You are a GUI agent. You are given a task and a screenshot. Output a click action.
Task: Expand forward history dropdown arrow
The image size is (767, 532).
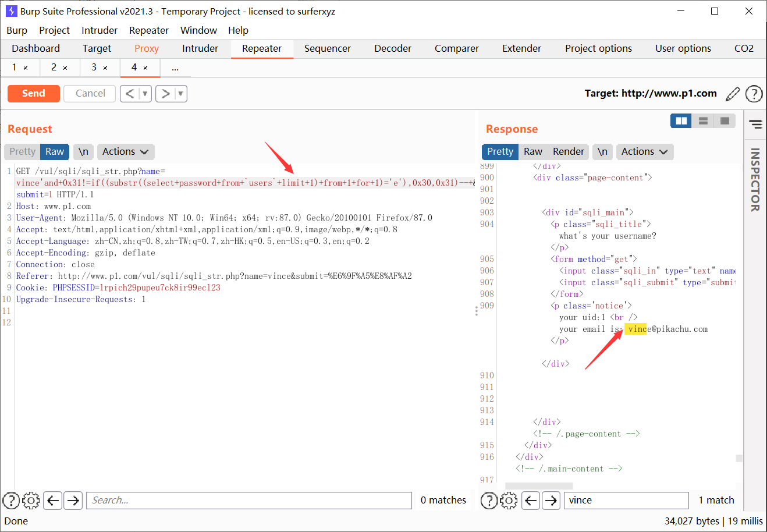tap(181, 94)
